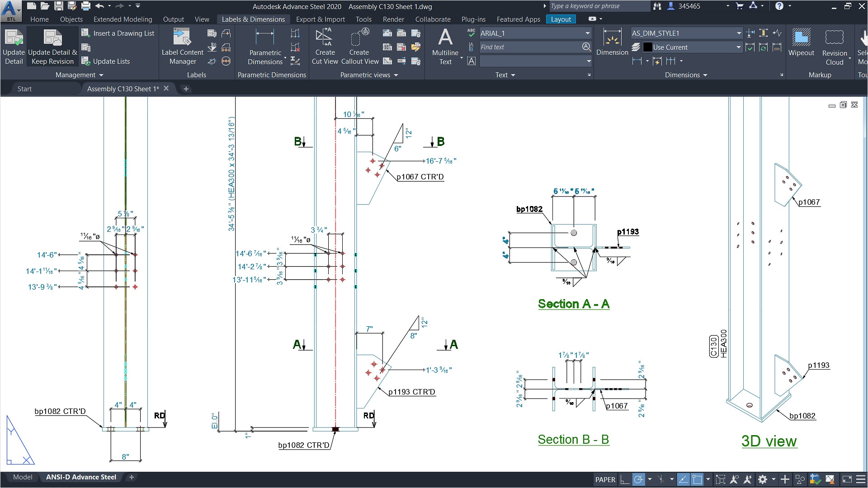This screenshot has height=488, width=868.
Task: Open the Advance Steel application menu
Action: (x=11, y=11)
